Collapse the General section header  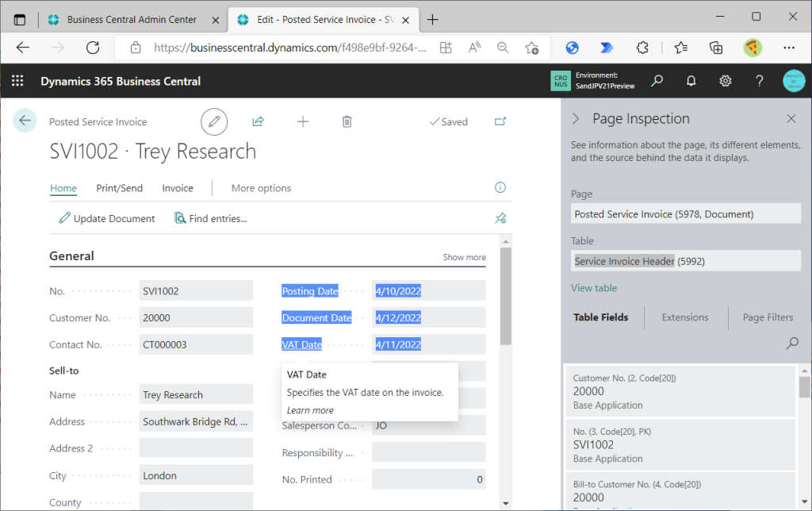[x=71, y=256]
